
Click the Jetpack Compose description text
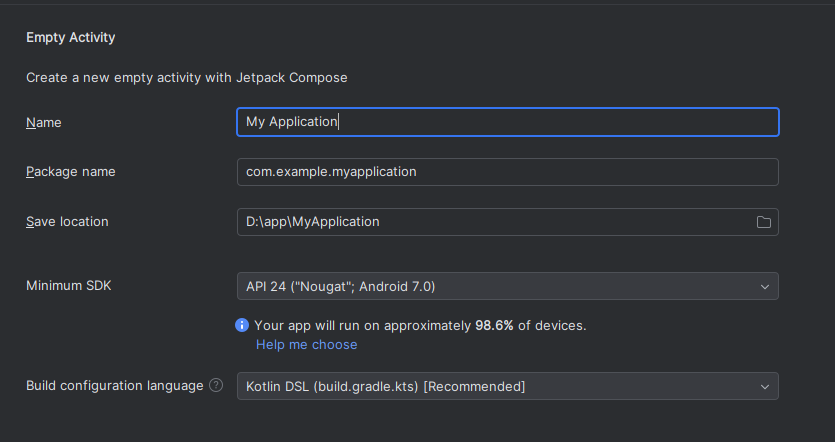(186, 78)
